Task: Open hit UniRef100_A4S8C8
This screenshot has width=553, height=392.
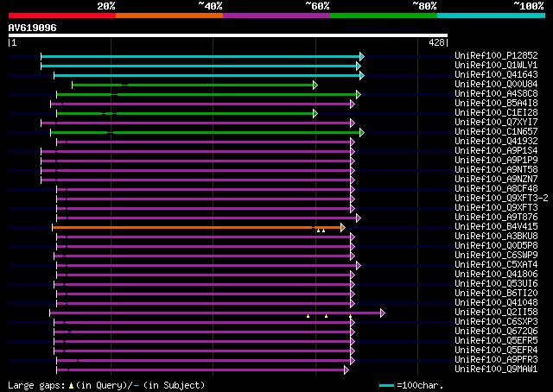Action: pos(496,93)
